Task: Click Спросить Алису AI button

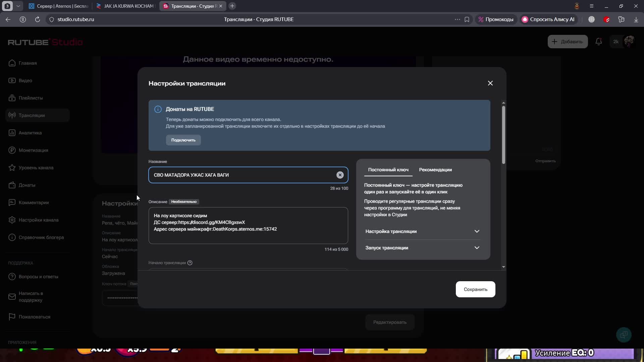Action: tap(548, 19)
